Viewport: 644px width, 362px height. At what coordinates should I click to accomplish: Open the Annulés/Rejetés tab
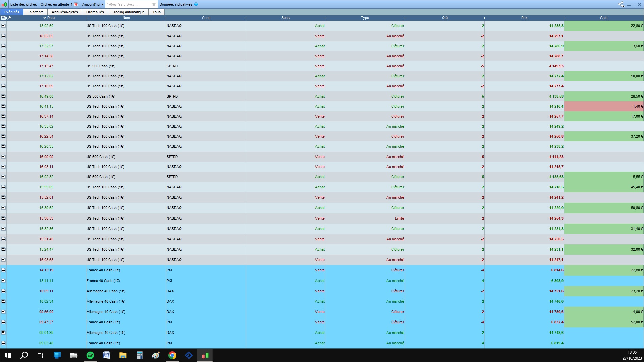(x=65, y=12)
